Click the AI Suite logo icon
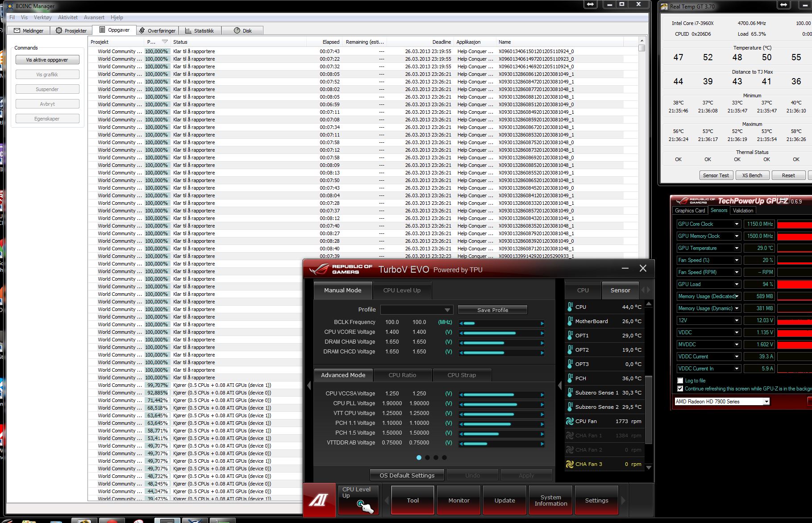Image resolution: width=812 pixels, height=523 pixels. coord(319,500)
